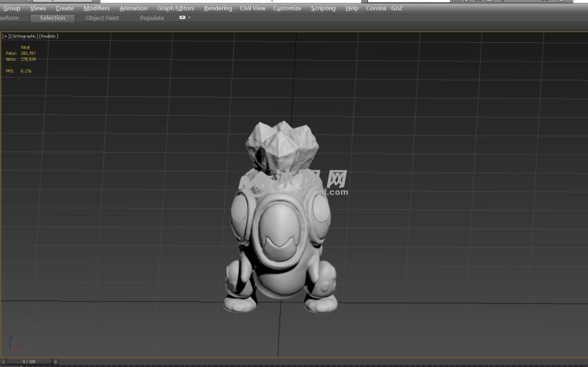Switch to the Selection ribbon tab

53,18
